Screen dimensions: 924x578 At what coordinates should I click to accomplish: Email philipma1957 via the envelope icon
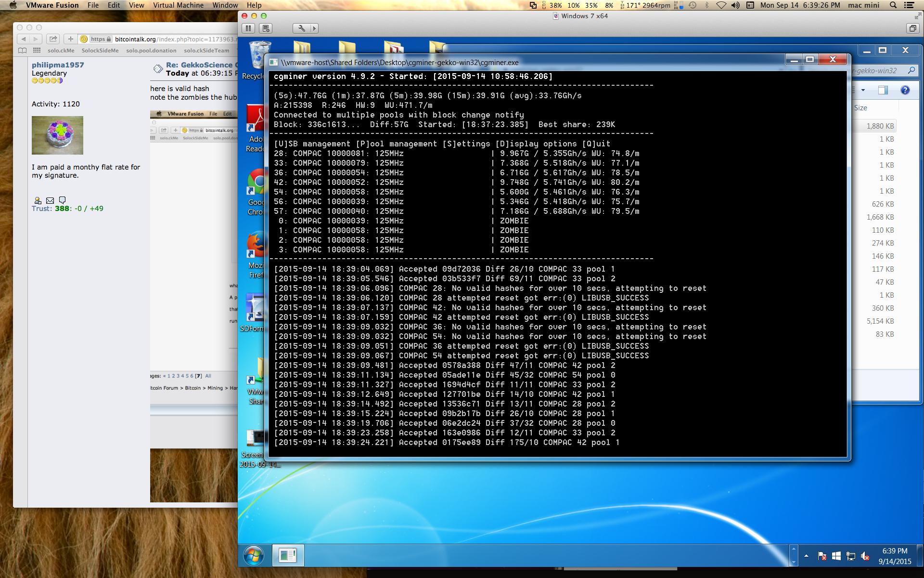(50, 200)
